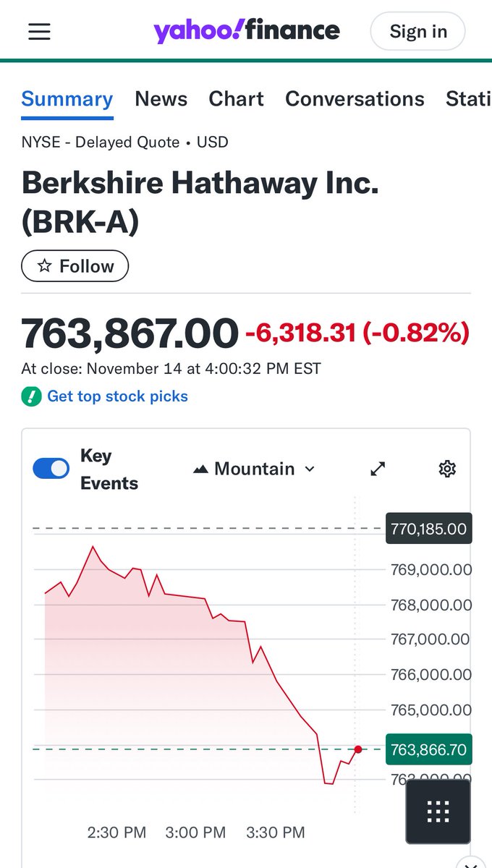Click the mountain chart type icon

click(200, 469)
